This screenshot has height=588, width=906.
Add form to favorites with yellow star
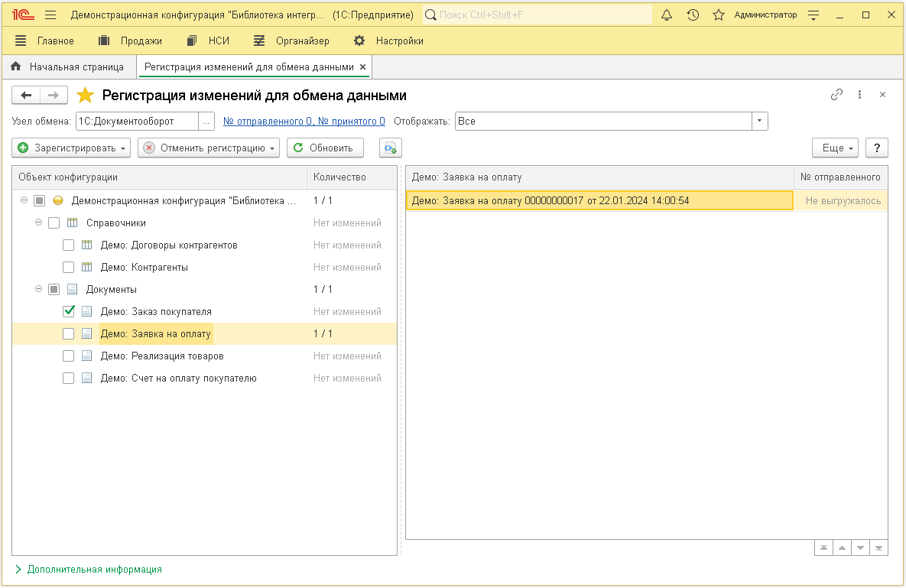[x=86, y=96]
